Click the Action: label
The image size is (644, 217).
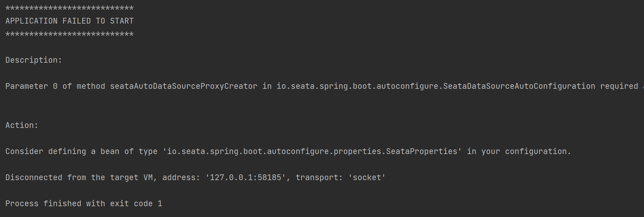click(22, 125)
